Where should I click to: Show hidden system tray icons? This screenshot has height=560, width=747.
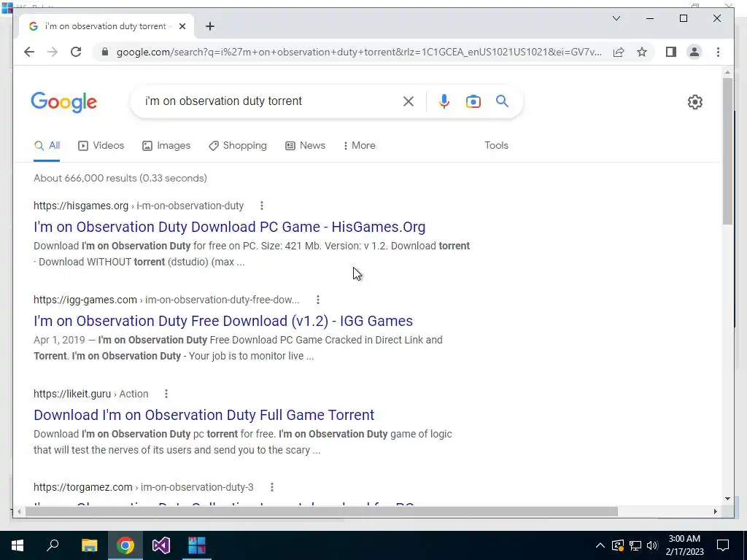600,545
